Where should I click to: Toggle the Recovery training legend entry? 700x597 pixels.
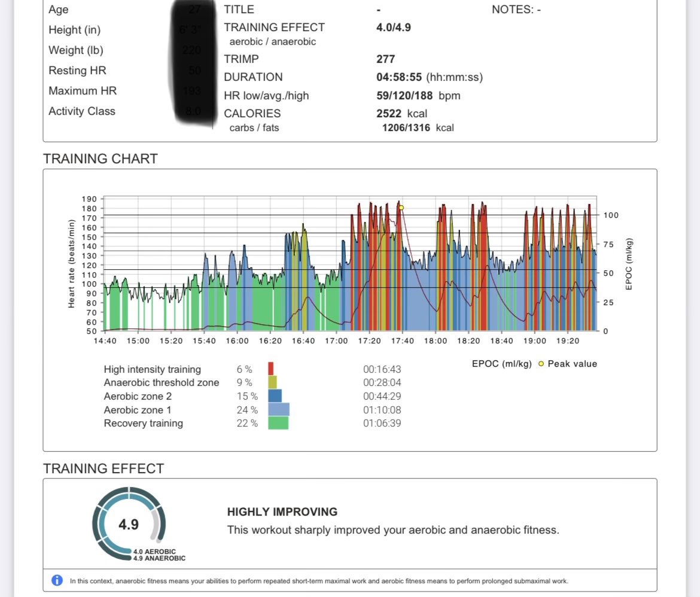143,423
